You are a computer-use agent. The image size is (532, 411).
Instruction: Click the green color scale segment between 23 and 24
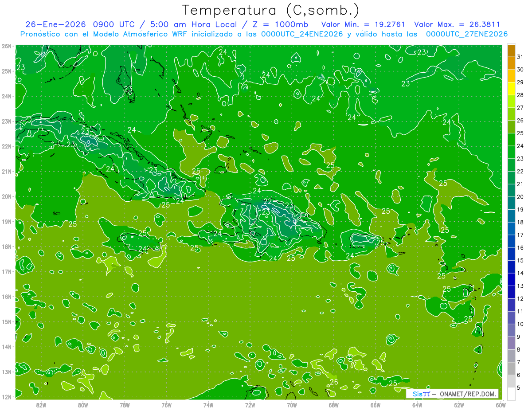[x=511, y=152]
